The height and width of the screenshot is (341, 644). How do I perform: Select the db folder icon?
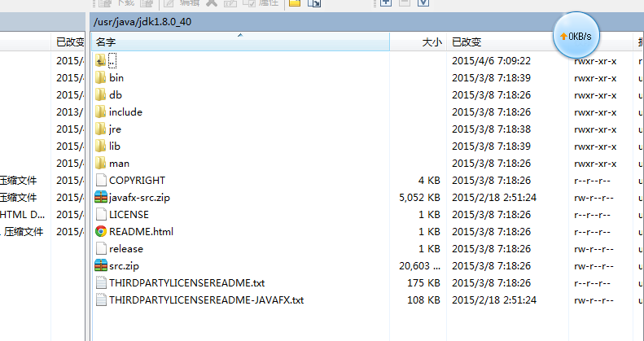click(x=101, y=95)
